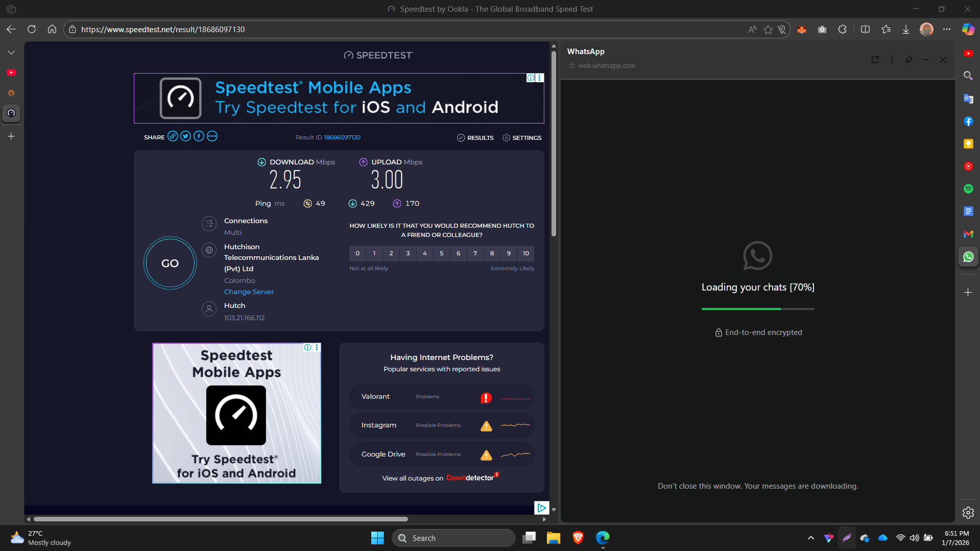The height and width of the screenshot is (551, 980).
Task: Choose rating 5 for Hutch recommendation
Action: (x=441, y=253)
